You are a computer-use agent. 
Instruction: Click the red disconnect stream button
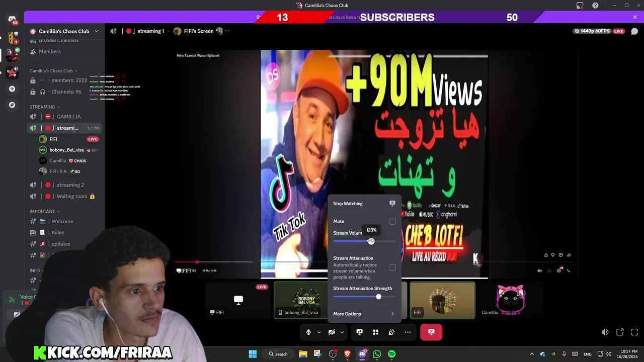pos(431,332)
